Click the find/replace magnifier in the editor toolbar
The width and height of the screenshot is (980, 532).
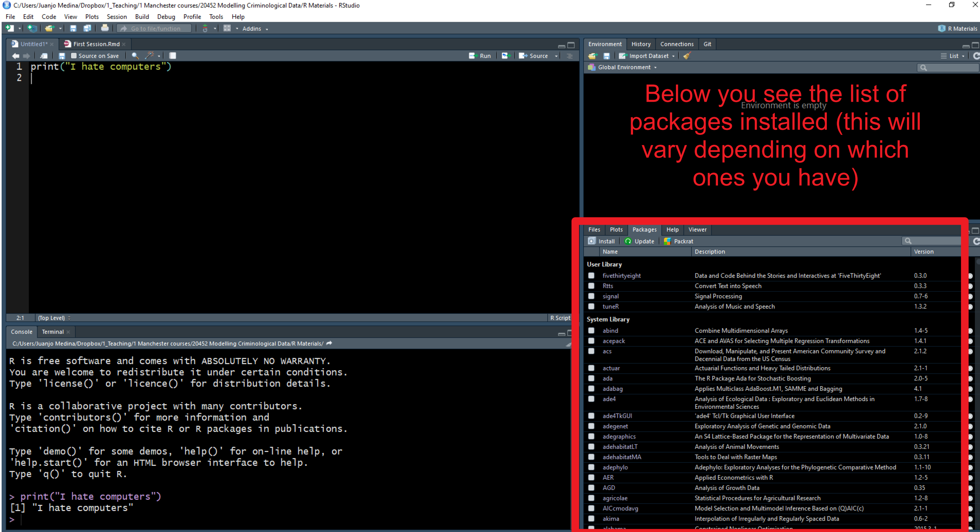click(x=135, y=56)
